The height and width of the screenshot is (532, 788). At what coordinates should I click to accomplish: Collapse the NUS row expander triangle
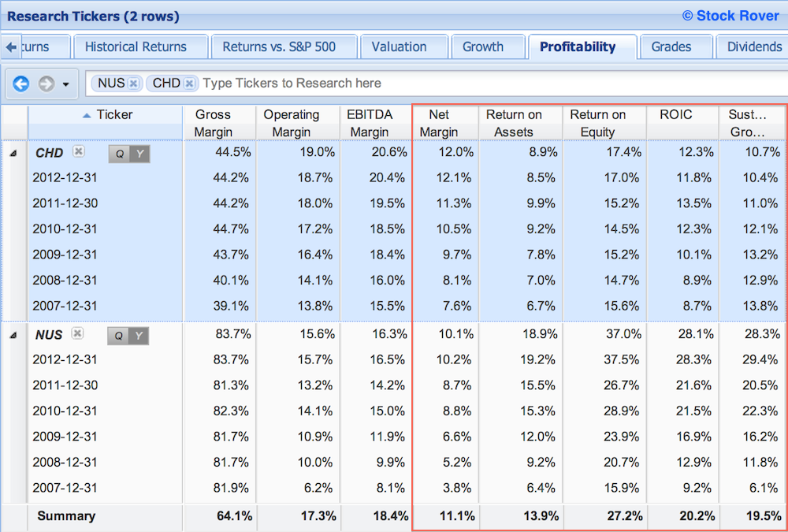coord(13,335)
